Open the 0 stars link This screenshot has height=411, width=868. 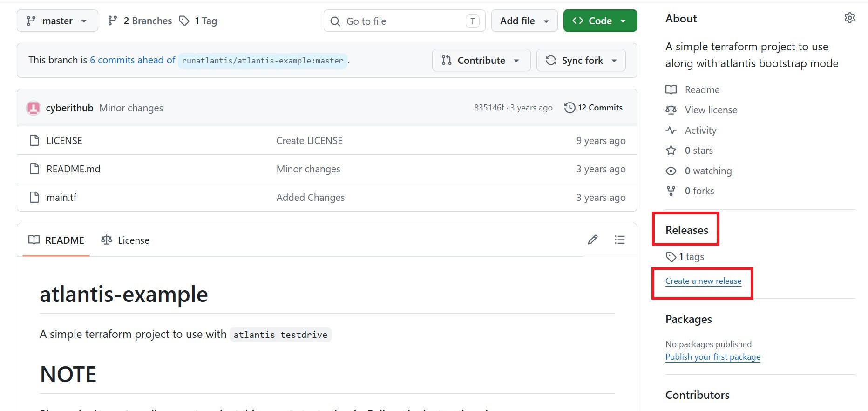[x=699, y=151]
